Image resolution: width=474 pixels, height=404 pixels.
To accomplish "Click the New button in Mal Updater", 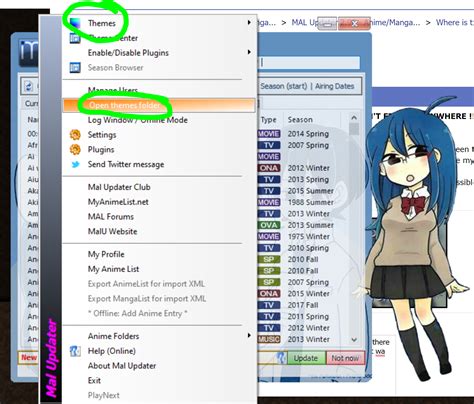I will [x=29, y=358].
